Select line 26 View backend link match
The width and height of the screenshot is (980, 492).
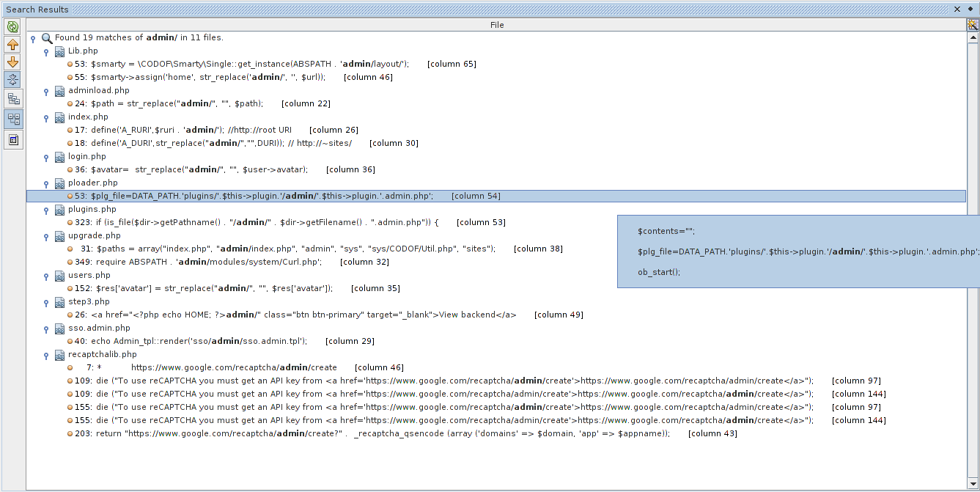[325, 315]
